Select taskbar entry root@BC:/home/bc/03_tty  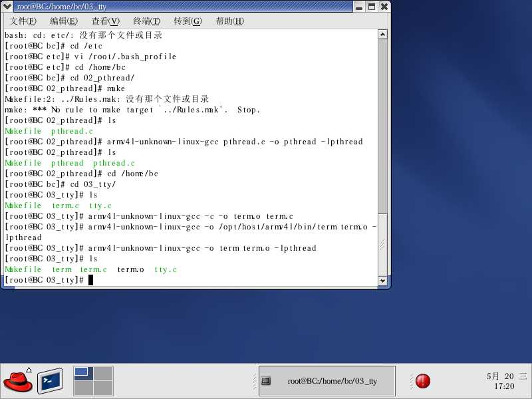pos(327,381)
